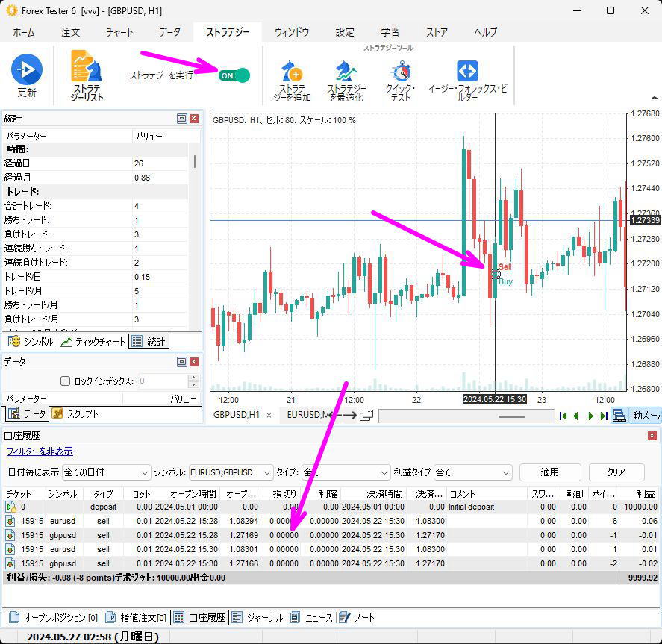
Task: Expand the 日付毎に表示 date dropdown
Action: pos(145,472)
